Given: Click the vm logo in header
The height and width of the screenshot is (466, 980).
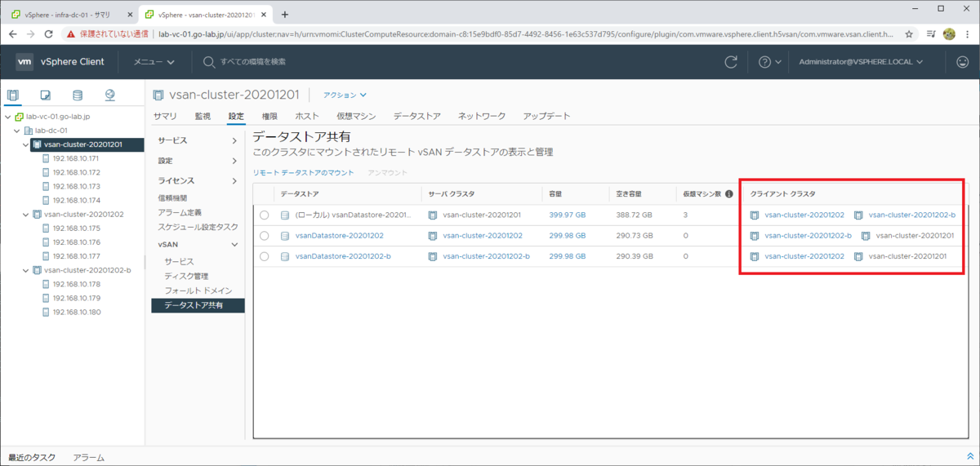Looking at the screenshot, I should tap(24, 62).
